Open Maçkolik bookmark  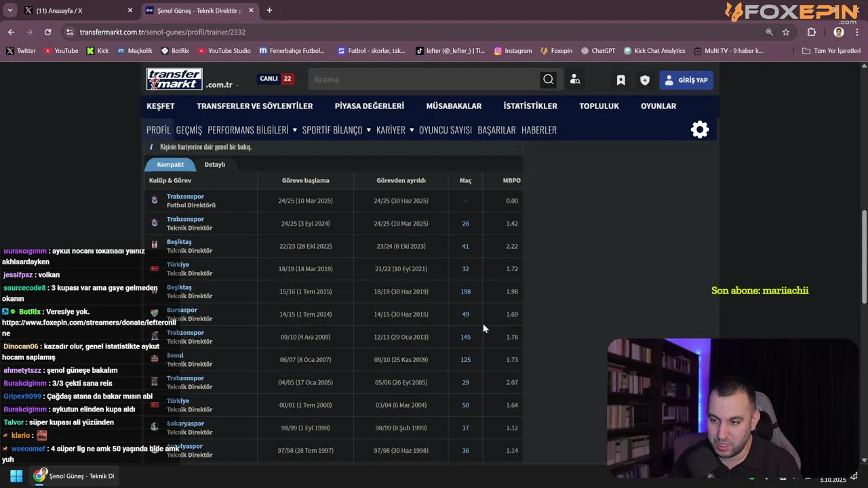pos(135,51)
